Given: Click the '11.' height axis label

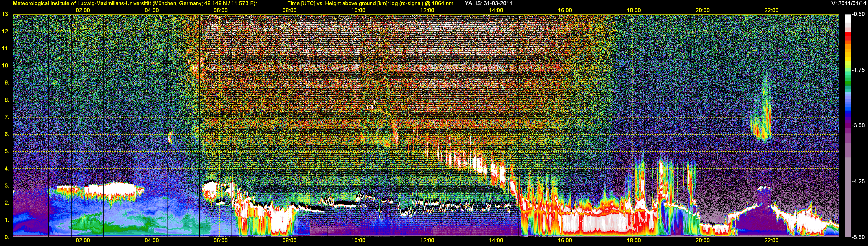Looking at the screenshot, I should [5, 49].
